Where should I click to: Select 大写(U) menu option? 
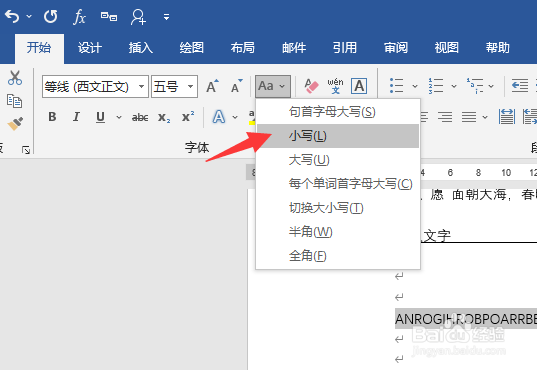[338, 160]
